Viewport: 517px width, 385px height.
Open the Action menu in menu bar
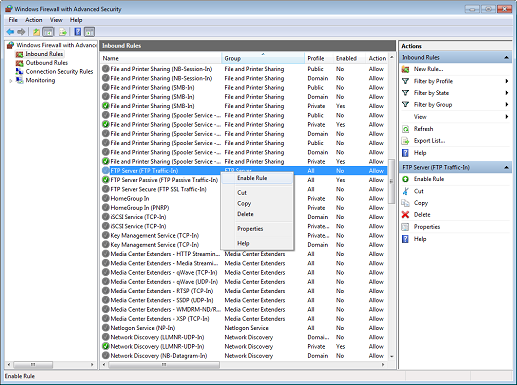(34, 20)
